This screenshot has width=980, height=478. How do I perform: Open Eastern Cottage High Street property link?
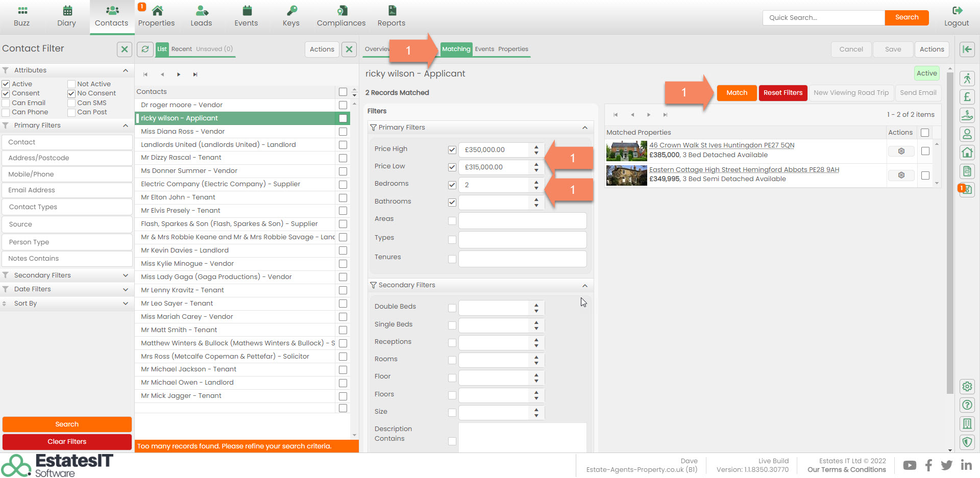coord(744,170)
